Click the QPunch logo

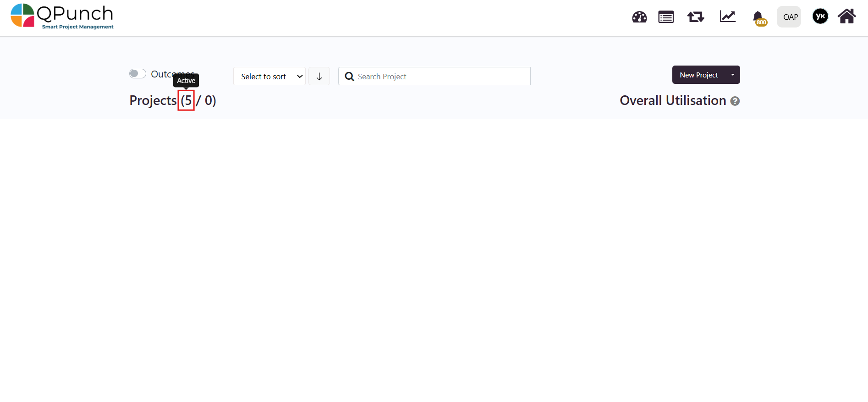click(x=62, y=17)
